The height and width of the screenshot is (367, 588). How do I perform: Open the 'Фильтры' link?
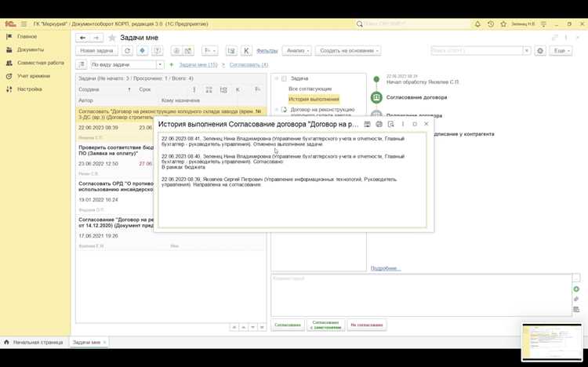[267, 51]
